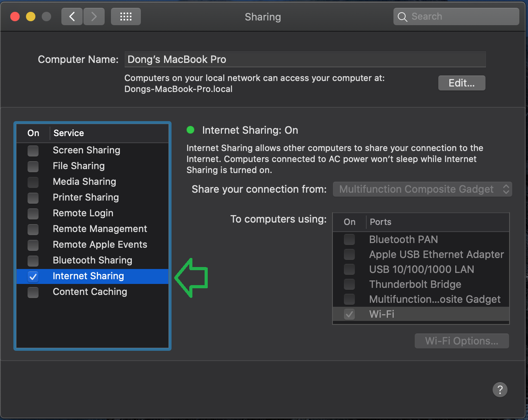Screen dimensions: 528x420
Task: Toggle Bluetooth Sharing checkbox
Action: [x=33, y=261]
